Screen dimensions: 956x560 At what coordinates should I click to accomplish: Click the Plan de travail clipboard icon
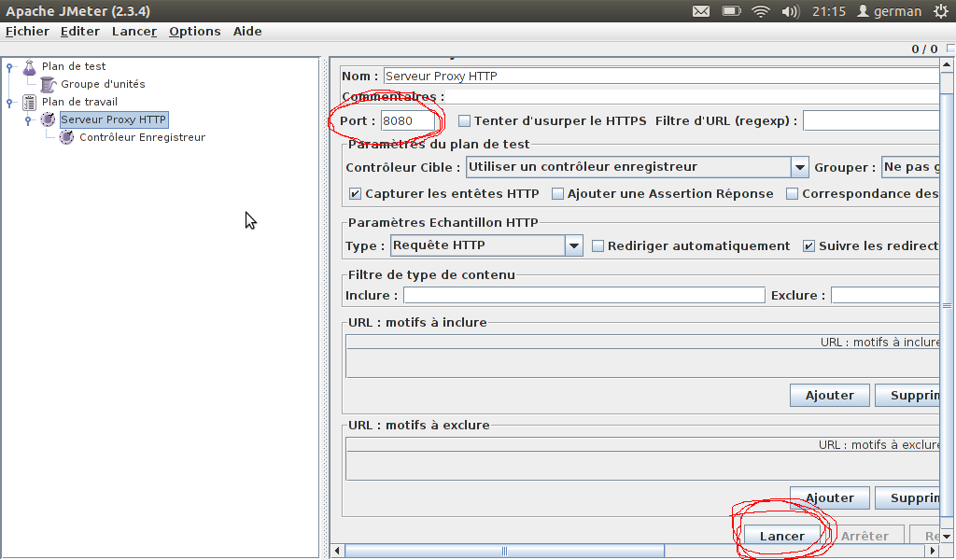coord(29,102)
